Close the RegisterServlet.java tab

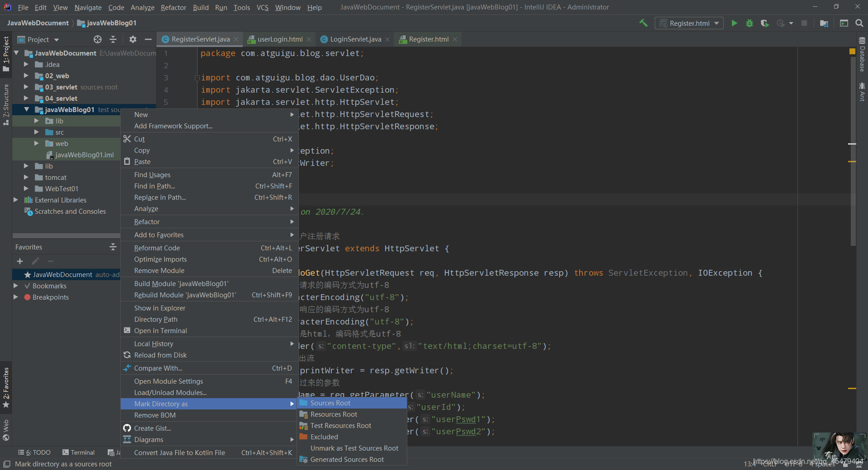coord(236,39)
